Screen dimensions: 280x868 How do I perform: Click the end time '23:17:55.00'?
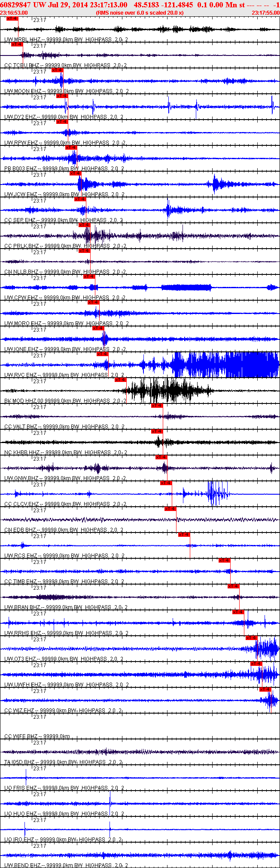(x=265, y=13)
